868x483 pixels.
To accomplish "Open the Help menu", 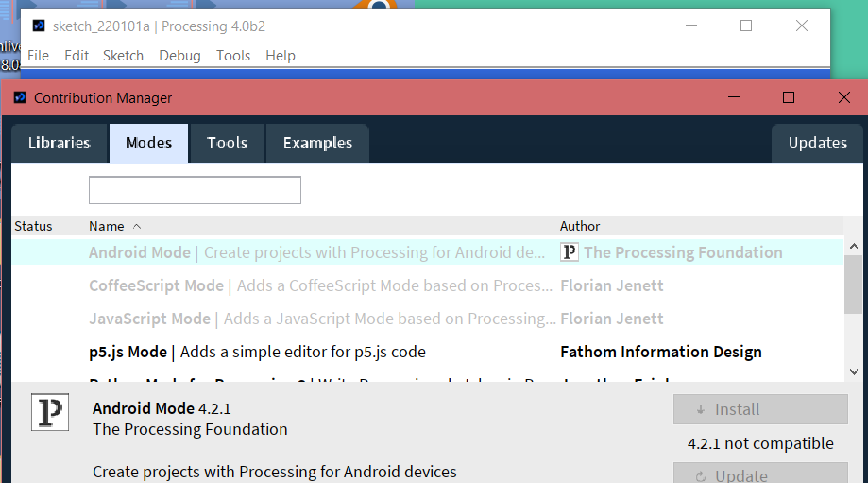I will [281, 56].
